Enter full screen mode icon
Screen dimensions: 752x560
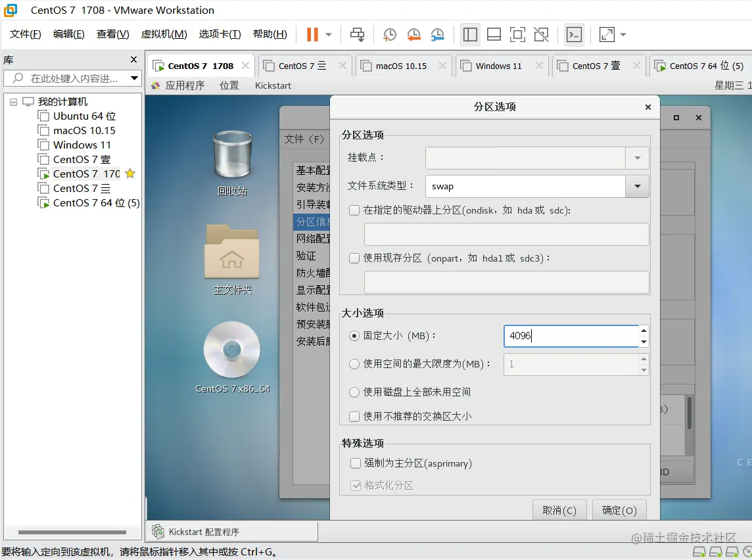click(x=517, y=35)
